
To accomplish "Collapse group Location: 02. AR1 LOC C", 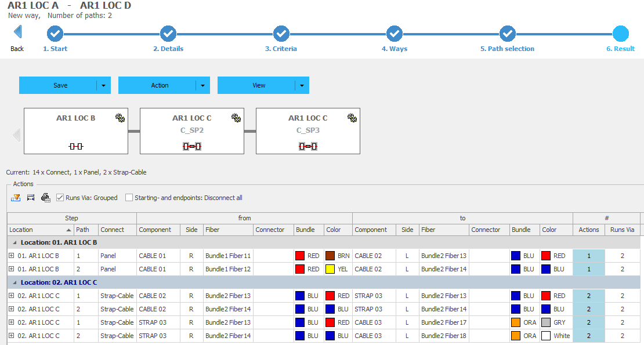I will [x=15, y=282].
